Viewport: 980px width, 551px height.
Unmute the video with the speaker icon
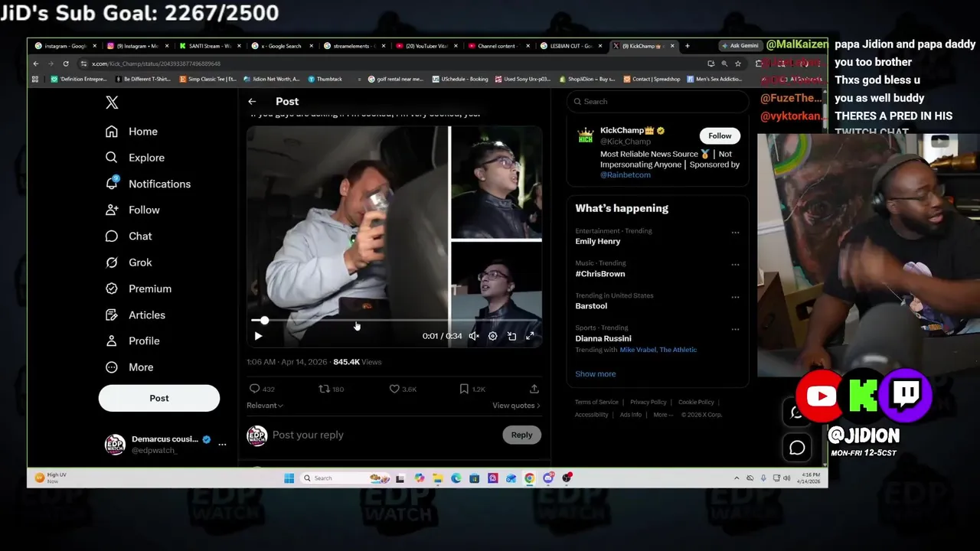(474, 336)
